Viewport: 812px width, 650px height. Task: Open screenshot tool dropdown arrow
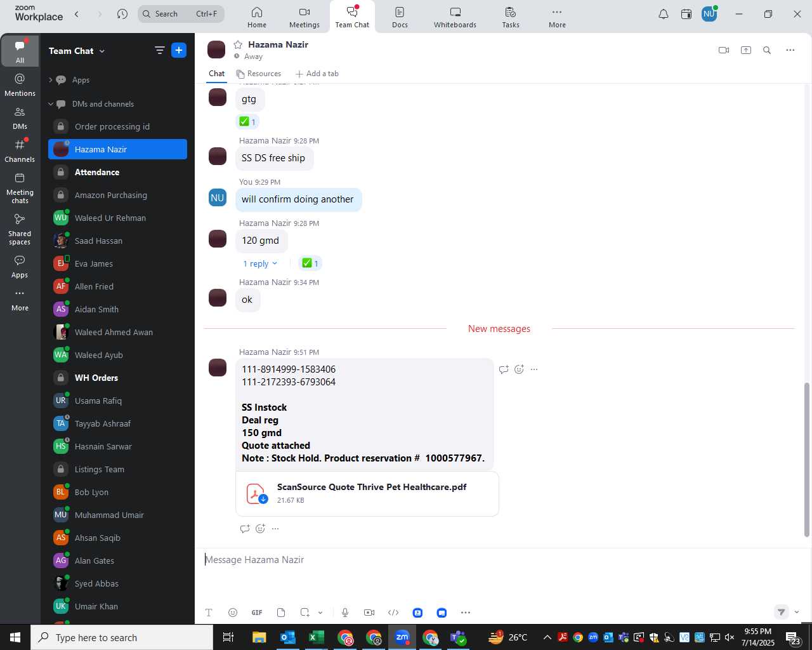320,613
